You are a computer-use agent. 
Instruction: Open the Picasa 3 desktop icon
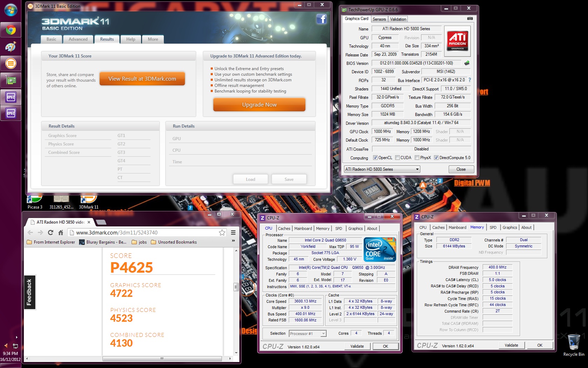35,202
